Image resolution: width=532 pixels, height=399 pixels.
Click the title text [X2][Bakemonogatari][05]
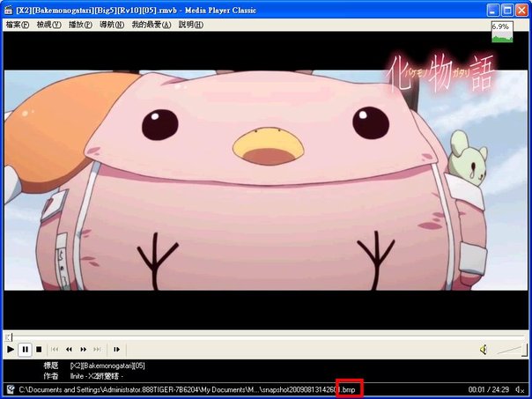coord(107,366)
